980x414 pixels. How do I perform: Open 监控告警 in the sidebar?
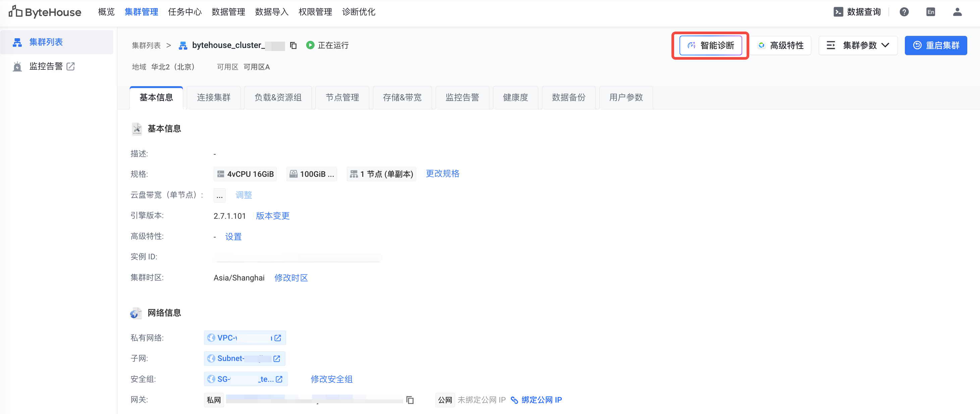tap(46, 66)
